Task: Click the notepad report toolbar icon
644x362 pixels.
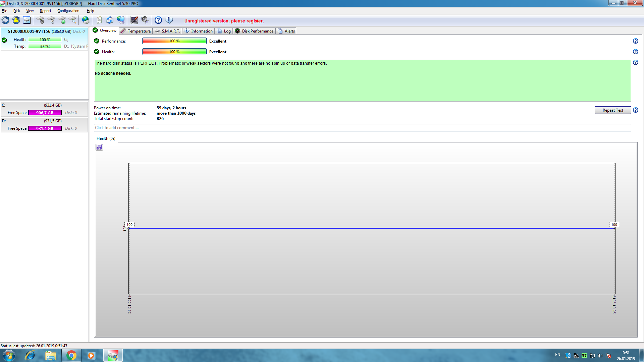Action: 99,20
